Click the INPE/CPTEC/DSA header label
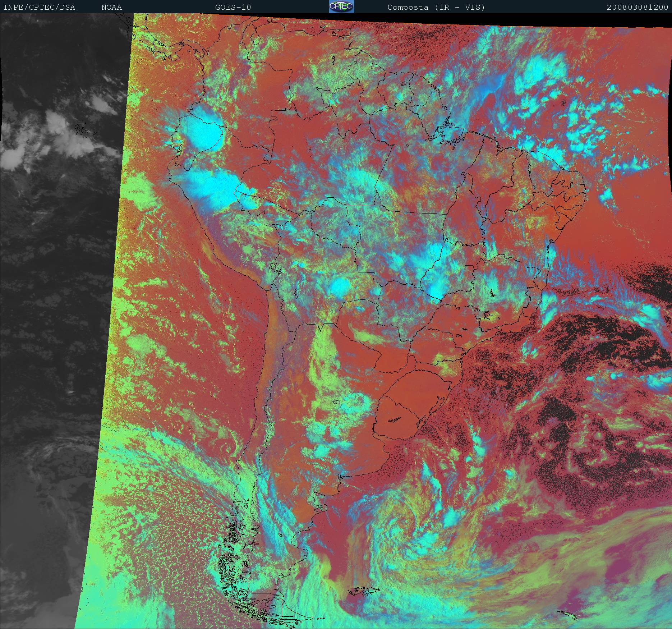 click(39, 7)
